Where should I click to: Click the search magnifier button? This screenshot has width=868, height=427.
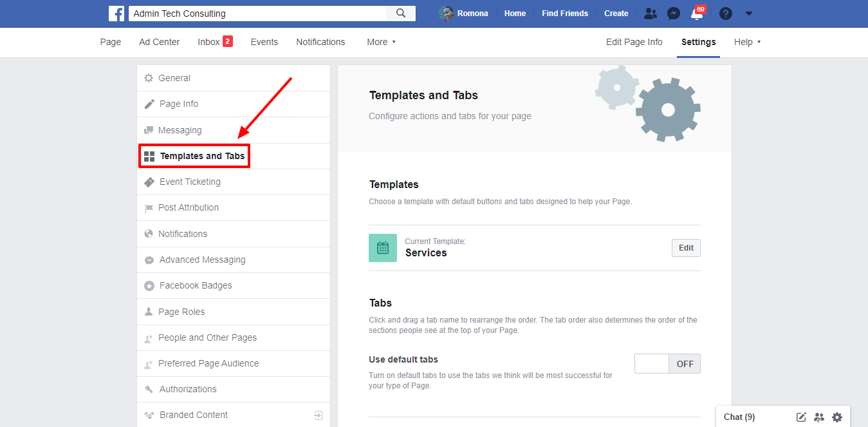click(401, 13)
